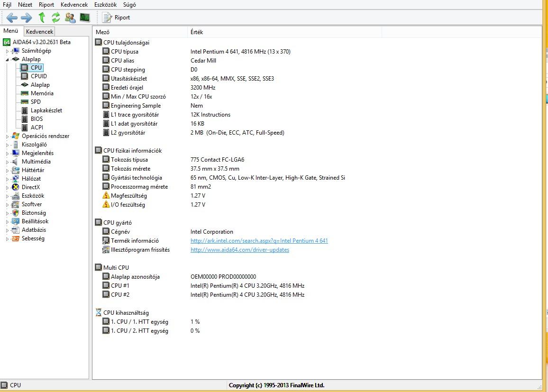Click the green Up arrow toolbar icon
This screenshot has width=548, height=392.
[42, 18]
